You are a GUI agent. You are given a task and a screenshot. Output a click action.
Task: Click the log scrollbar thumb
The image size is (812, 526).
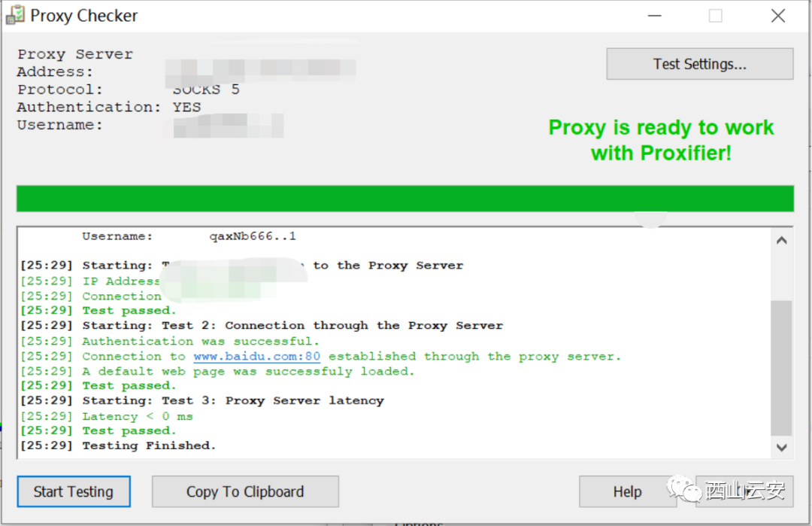click(x=781, y=368)
